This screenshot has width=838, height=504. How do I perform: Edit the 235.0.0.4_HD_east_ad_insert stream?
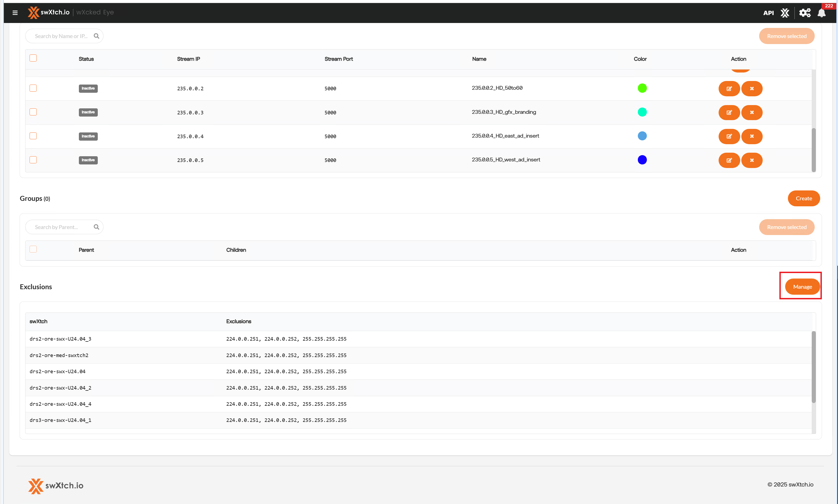click(729, 136)
